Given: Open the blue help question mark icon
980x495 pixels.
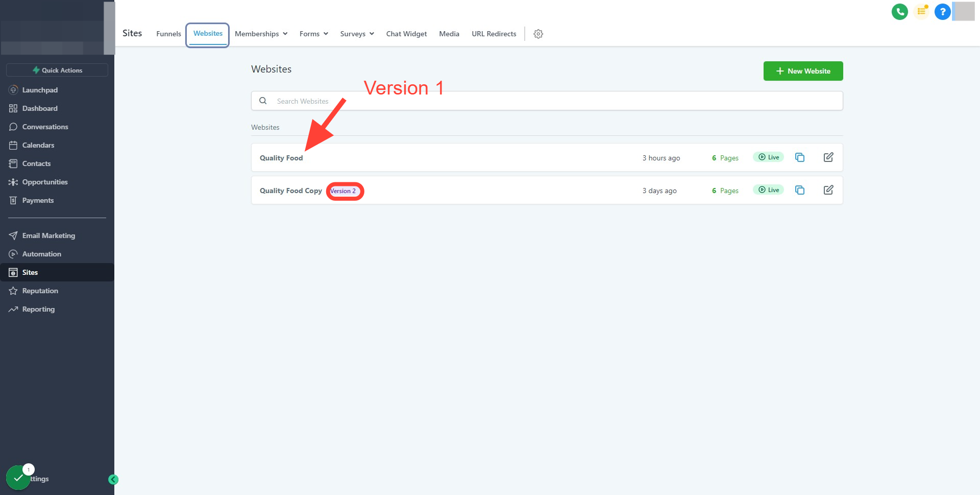Looking at the screenshot, I should coord(942,11).
